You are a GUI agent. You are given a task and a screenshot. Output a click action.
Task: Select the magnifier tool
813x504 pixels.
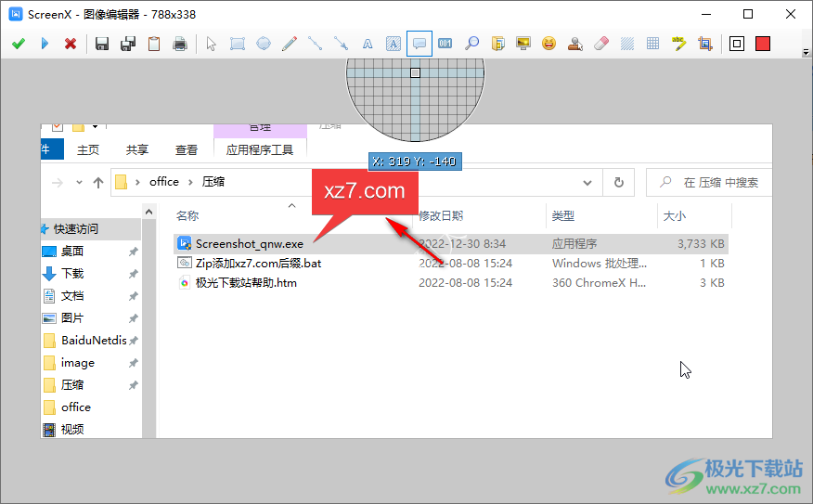coord(471,44)
